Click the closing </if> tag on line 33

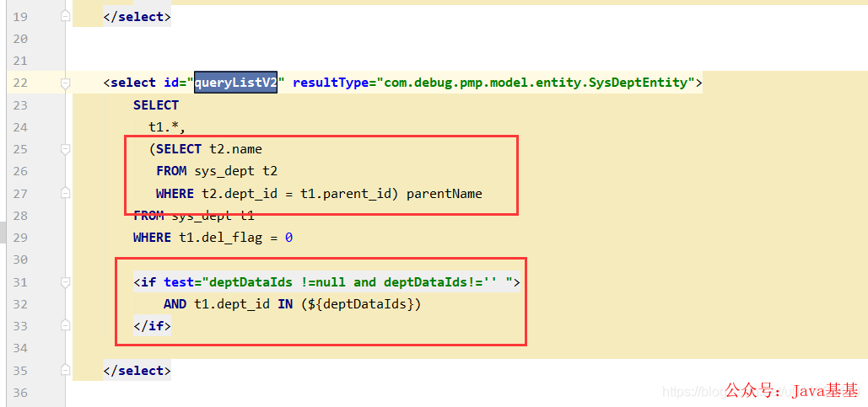point(152,326)
